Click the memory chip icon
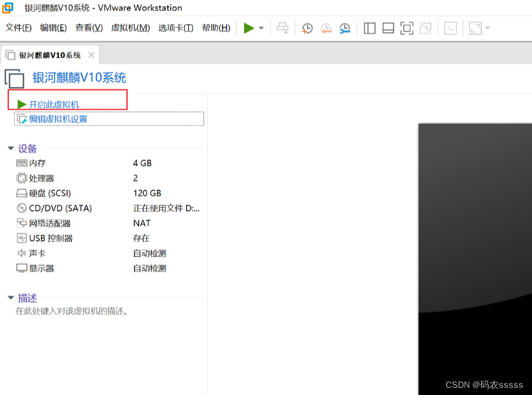Viewport: 532px width, 395px height. tap(22, 163)
